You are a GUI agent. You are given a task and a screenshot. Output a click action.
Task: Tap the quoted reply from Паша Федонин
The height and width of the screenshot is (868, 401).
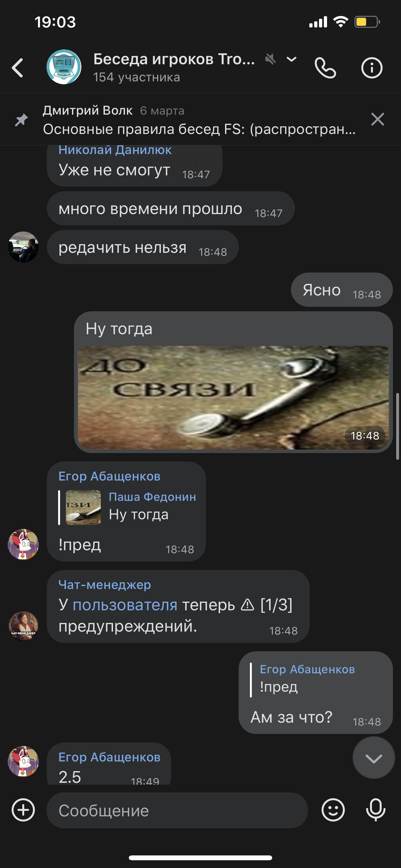click(128, 507)
